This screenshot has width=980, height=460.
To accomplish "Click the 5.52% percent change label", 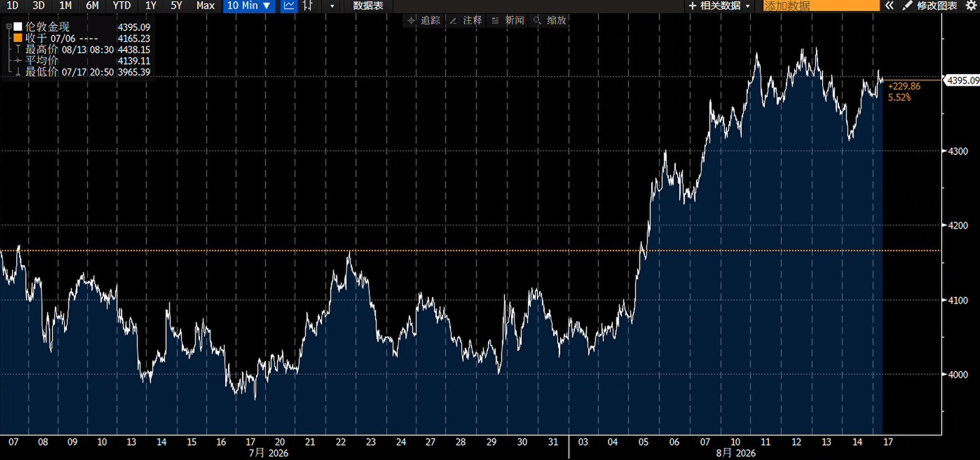I will coord(900,97).
